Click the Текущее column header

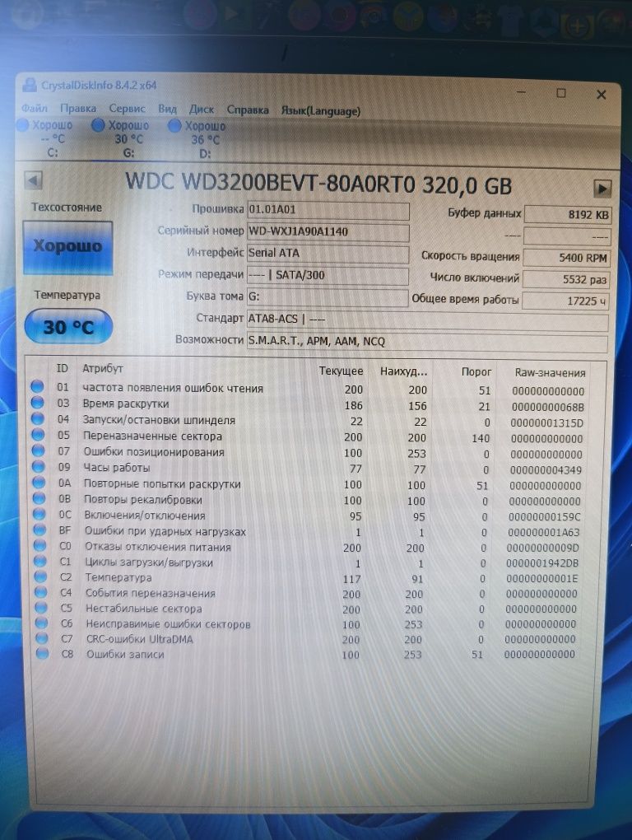tap(341, 371)
